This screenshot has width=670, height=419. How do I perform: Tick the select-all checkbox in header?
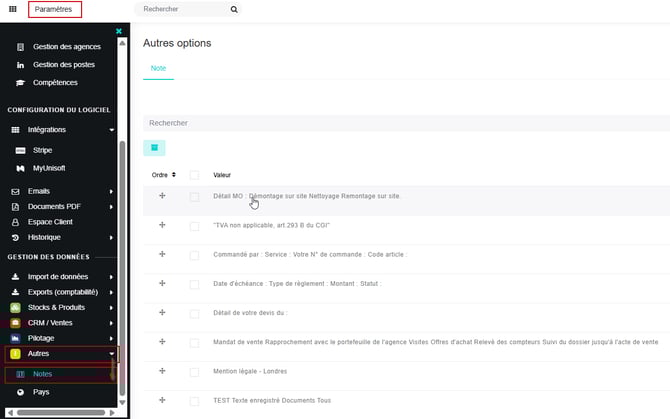[x=194, y=175]
